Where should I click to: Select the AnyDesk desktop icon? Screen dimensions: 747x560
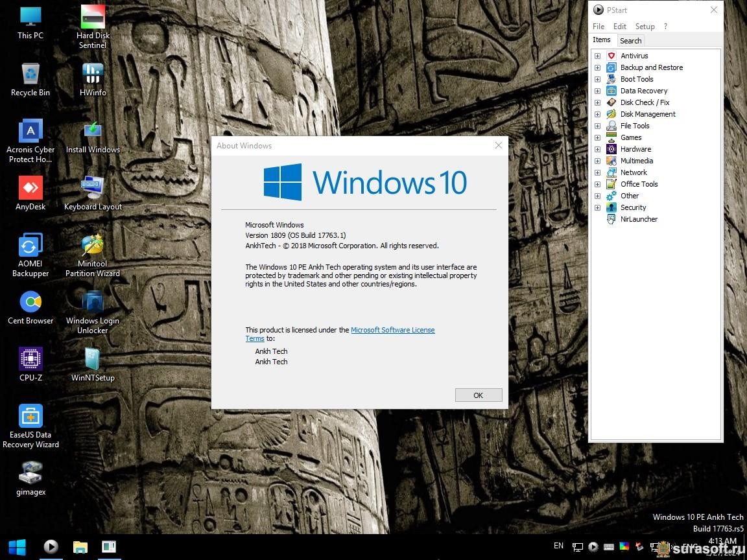pos(30,193)
